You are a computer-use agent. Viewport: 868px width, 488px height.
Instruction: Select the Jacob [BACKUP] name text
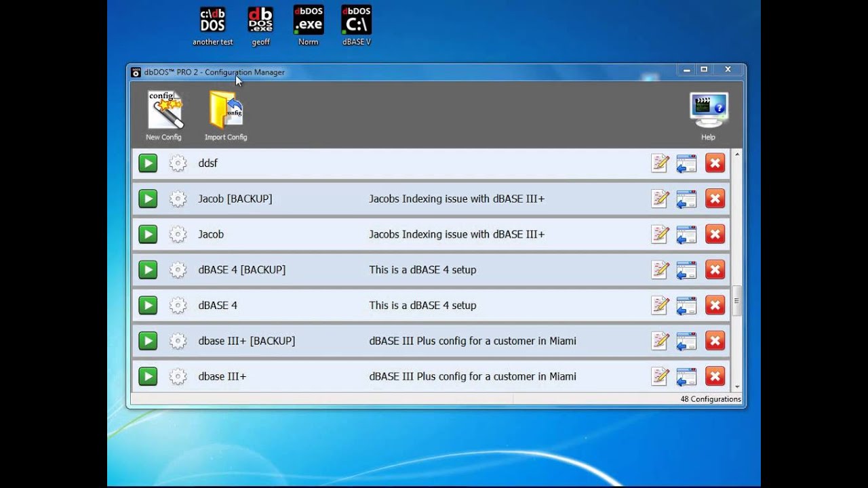tap(235, 199)
